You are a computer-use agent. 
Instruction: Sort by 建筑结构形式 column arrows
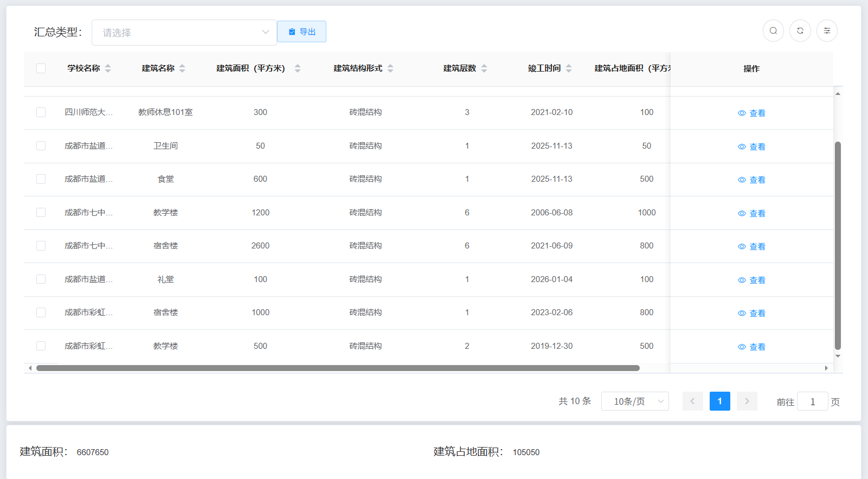[x=390, y=68]
